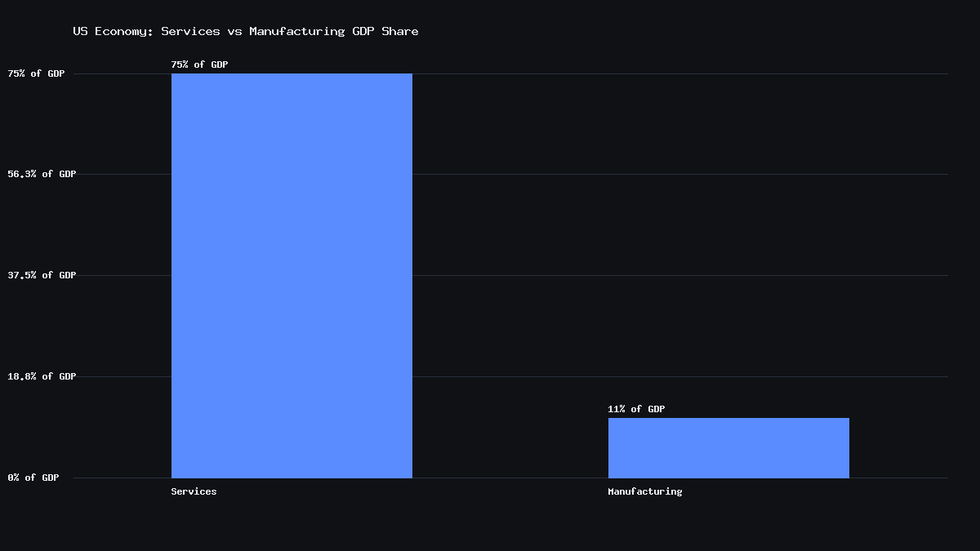The image size is (980, 551).
Task: Click the "Manufacturing" x-axis label
Action: (x=645, y=491)
